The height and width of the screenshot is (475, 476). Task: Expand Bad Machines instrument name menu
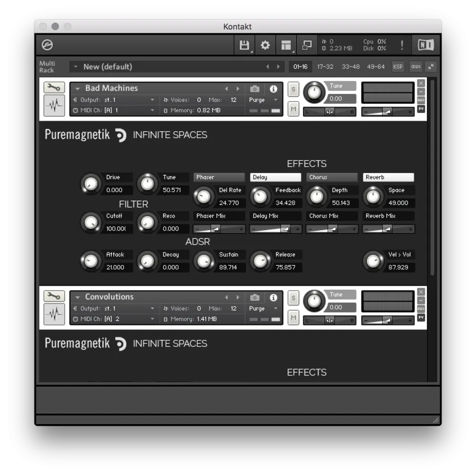(78, 89)
